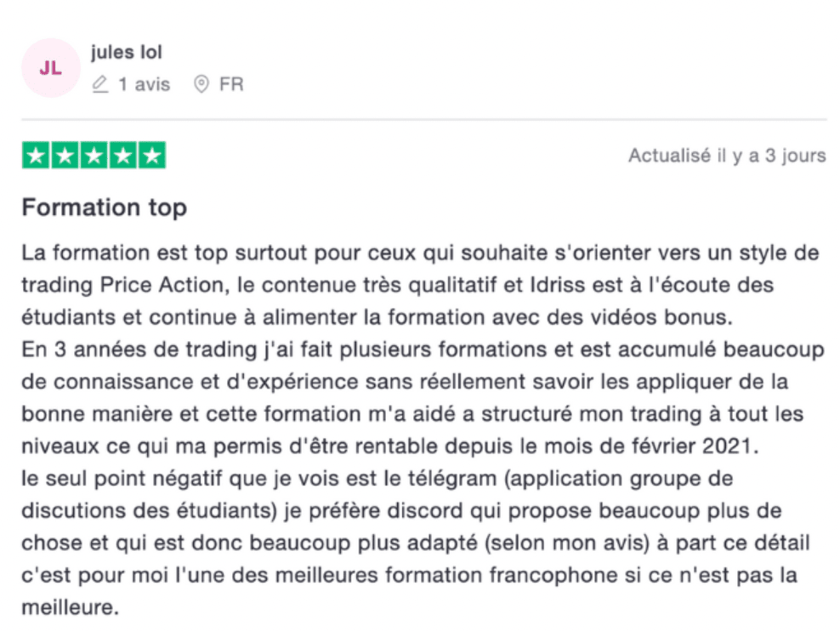Click the sentence mentioning février 2021
The height and width of the screenshot is (631, 840).
pyautogui.click(x=423, y=397)
